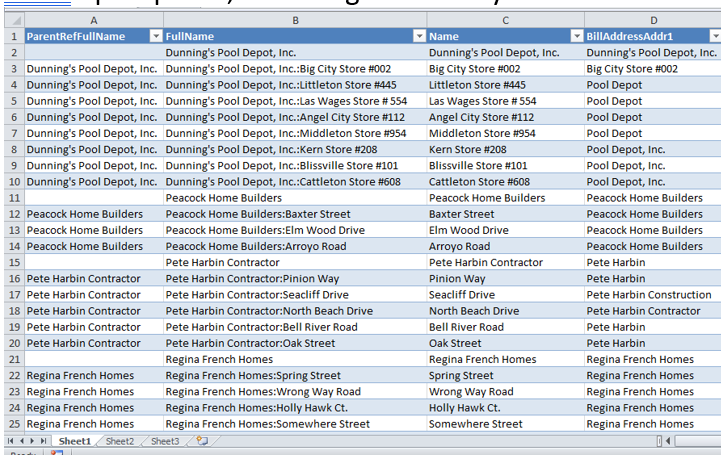Click previous sheet navigation arrow

coord(22,441)
